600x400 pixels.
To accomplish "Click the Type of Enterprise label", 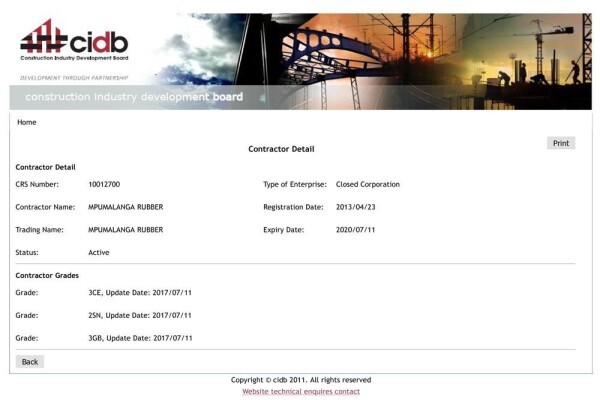I will click(295, 184).
